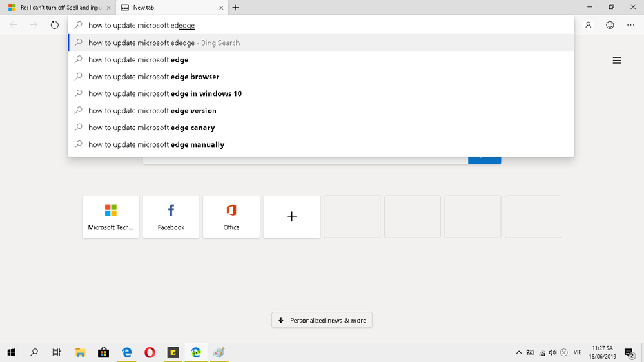Image resolution: width=644 pixels, height=362 pixels.
Task: Expand 'Personalized news & more'
Action: pos(322,320)
